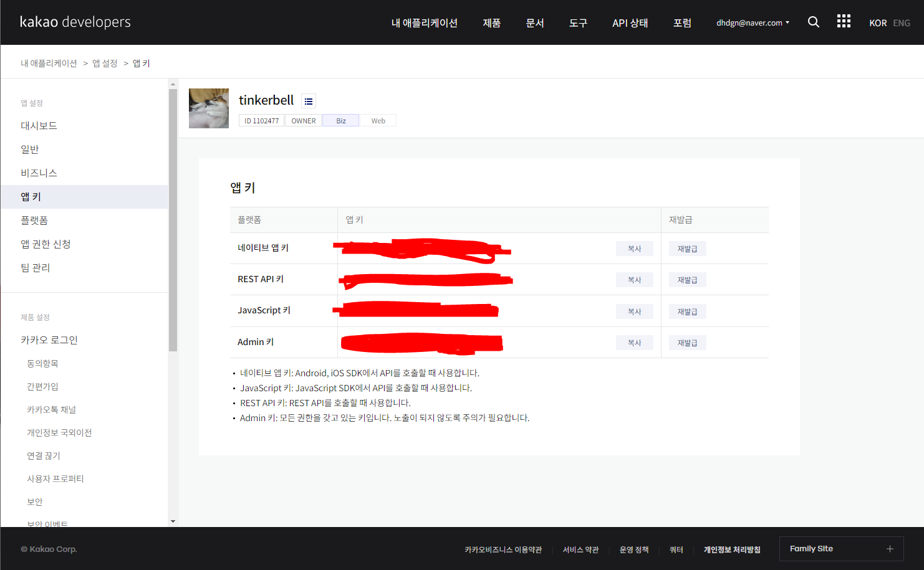Screen dimensions: 924x570
Task: Open 카카오 로그인 in sidebar
Action: (x=49, y=340)
